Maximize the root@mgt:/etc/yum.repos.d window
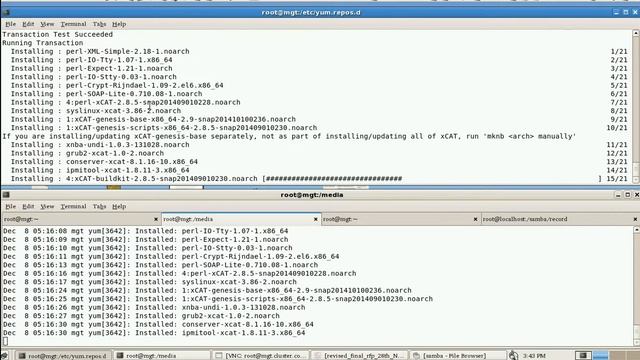Image resolution: width=640 pixels, height=360 pixels. pos(626,12)
